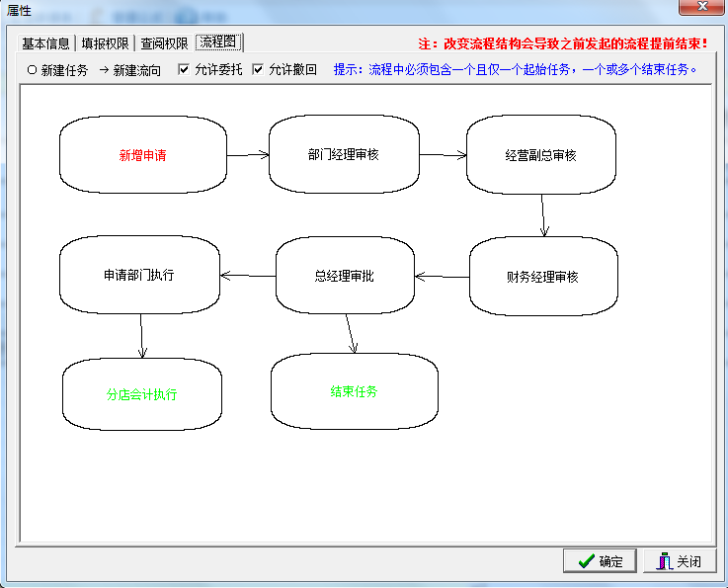Click the door icon on 关闭

pyautogui.click(x=665, y=561)
